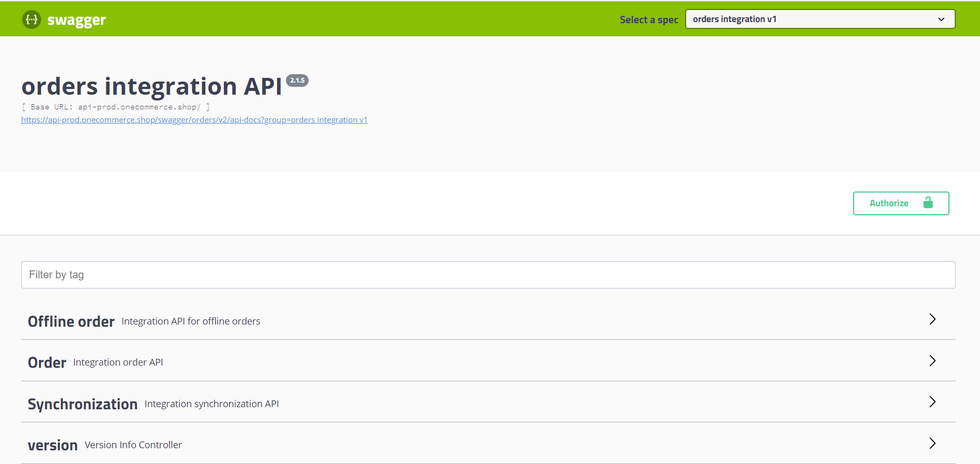980x464 pixels.
Task: Expand the Synchronization section chevron
Action: [932, 402]
